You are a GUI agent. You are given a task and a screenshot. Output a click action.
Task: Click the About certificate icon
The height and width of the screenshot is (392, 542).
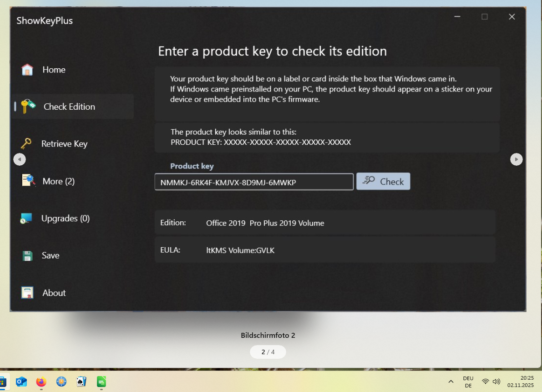pos(27,292)
